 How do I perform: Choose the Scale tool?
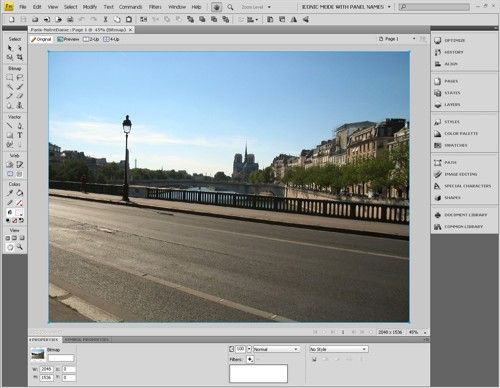click(10, 57)
